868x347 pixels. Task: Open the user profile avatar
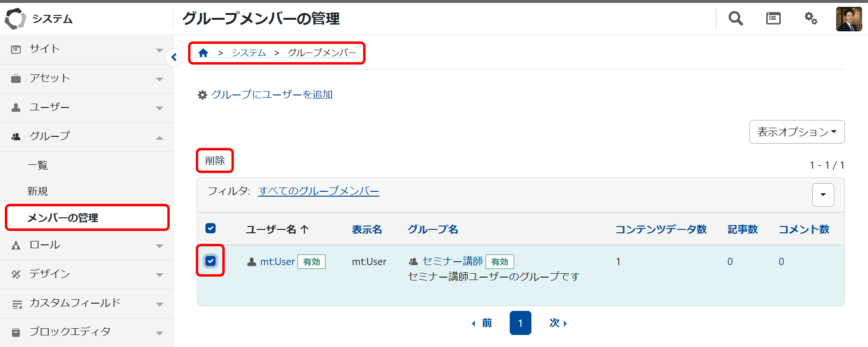tap(849, 19)
